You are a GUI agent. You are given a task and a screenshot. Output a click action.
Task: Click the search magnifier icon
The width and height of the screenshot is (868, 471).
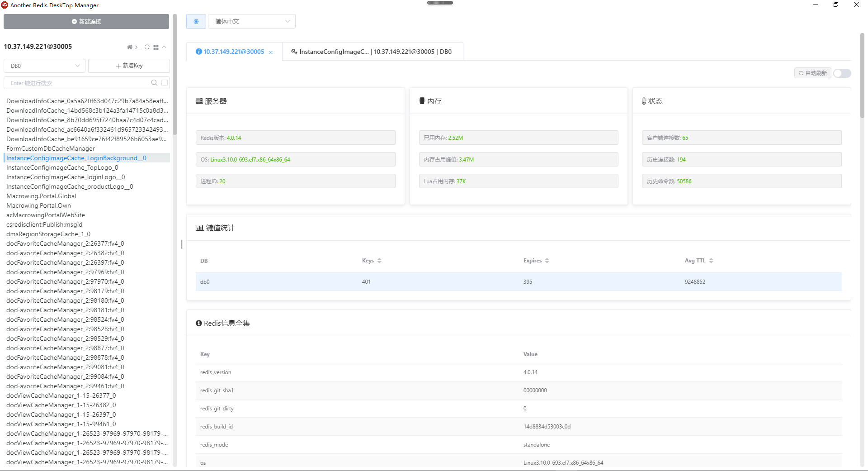coord(154,83)
